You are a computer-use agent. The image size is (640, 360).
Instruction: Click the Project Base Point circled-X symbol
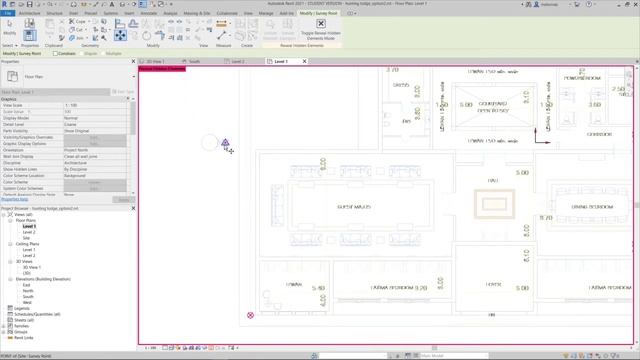click(250, 315)
